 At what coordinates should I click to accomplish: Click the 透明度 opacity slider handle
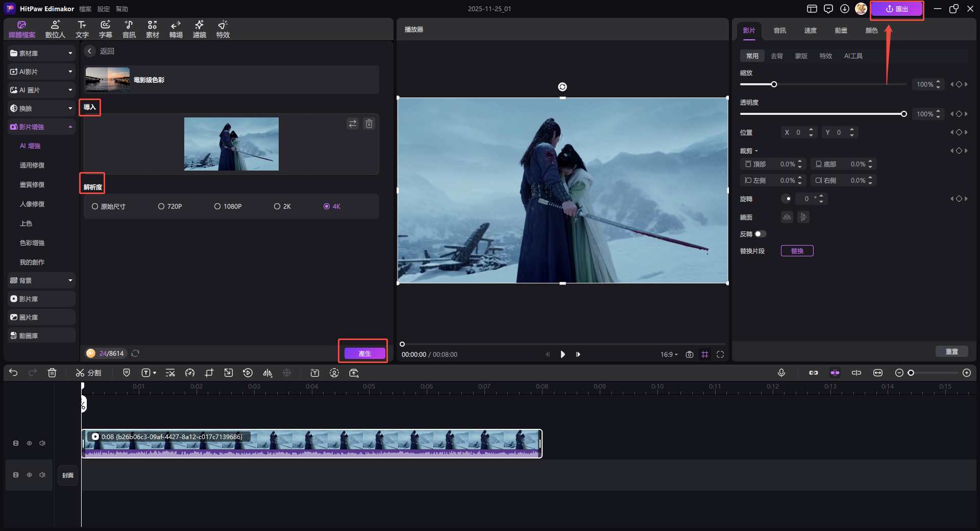click(903, 114)
